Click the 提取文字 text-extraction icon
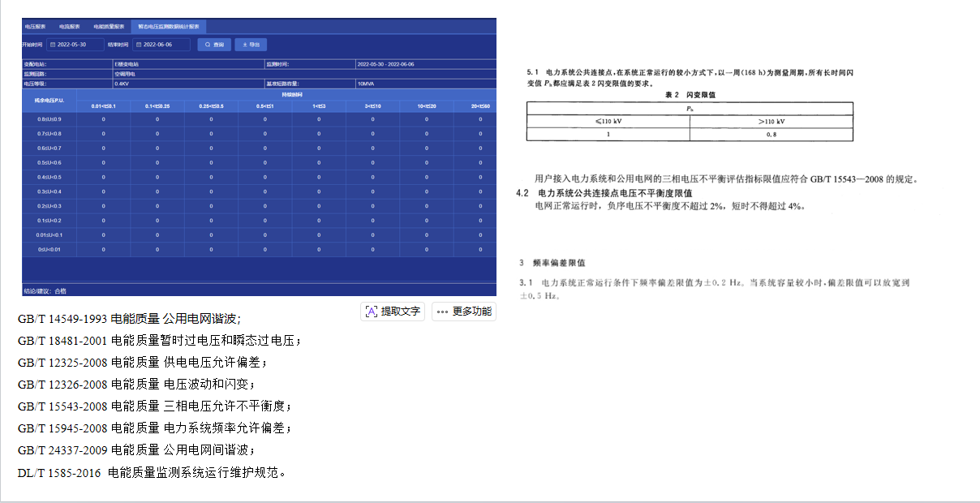The width and height of the screenshot is (980, 503). click(x=372, y=312)
